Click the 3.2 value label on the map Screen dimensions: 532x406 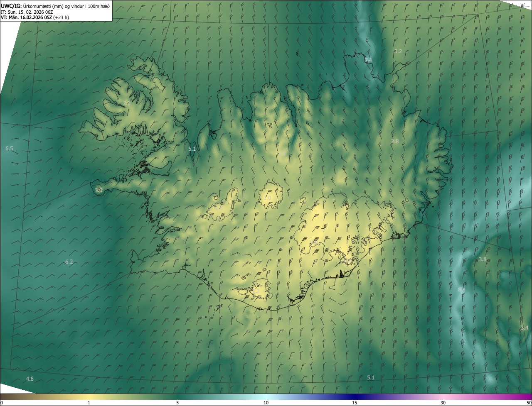[x=398, y=51]
